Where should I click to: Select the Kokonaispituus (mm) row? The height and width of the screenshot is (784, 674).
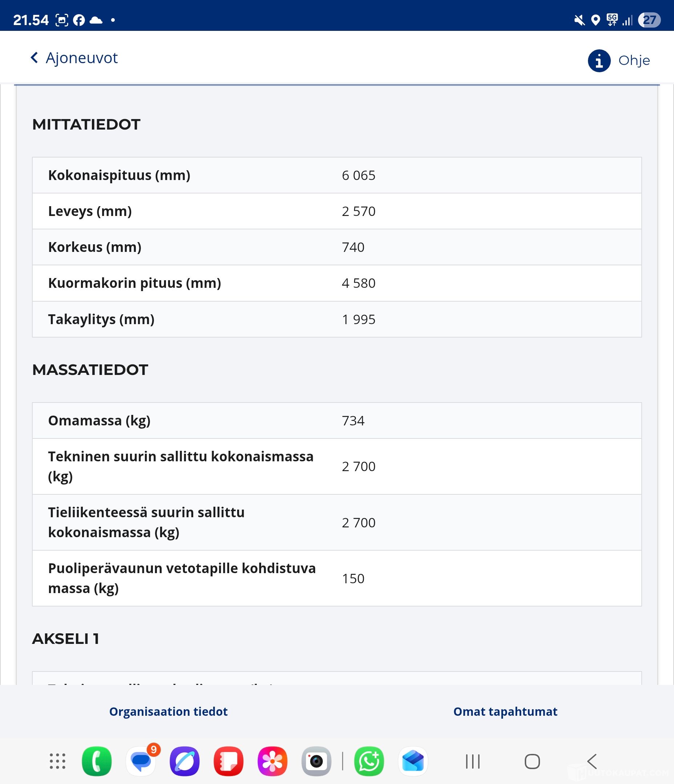[x=336, y=175]
